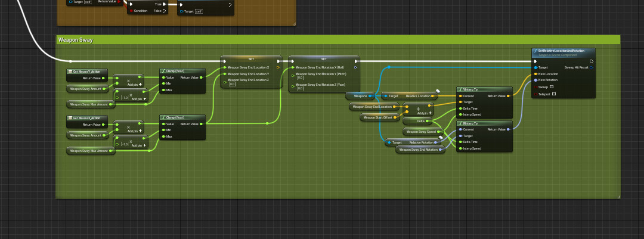Click the Weapon Sway End Location X pin
644x239 pixels.
[x=225, y=67]
